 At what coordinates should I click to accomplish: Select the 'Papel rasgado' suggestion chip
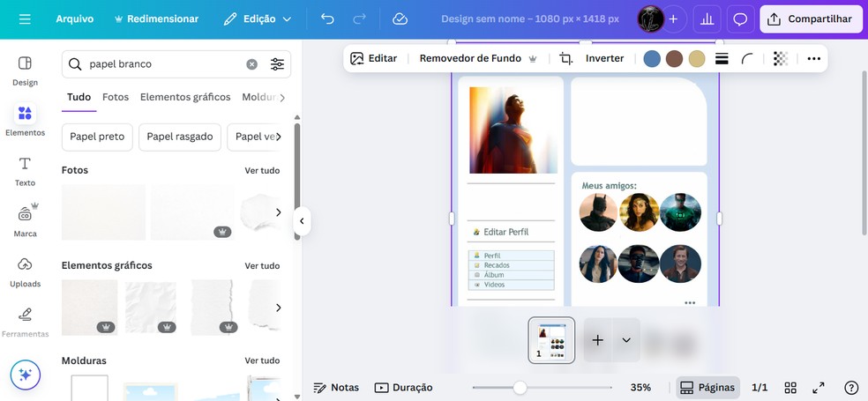(180, 137)
